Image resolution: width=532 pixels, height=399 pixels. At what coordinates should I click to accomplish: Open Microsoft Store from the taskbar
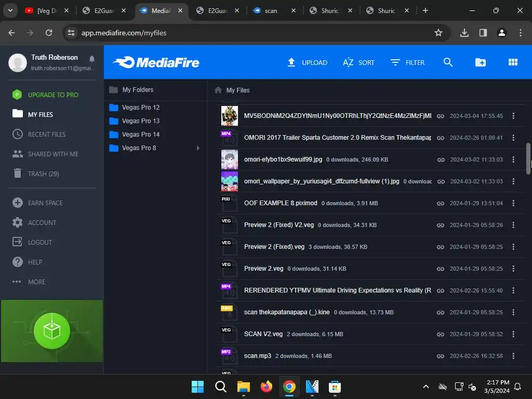[335, 387]
